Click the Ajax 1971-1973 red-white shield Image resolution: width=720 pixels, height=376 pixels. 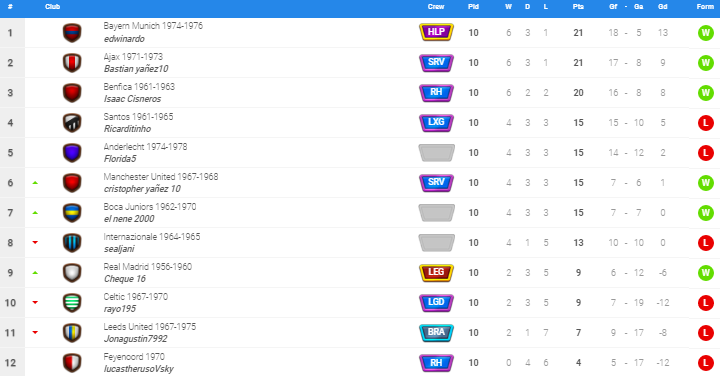tap(72, 63)
